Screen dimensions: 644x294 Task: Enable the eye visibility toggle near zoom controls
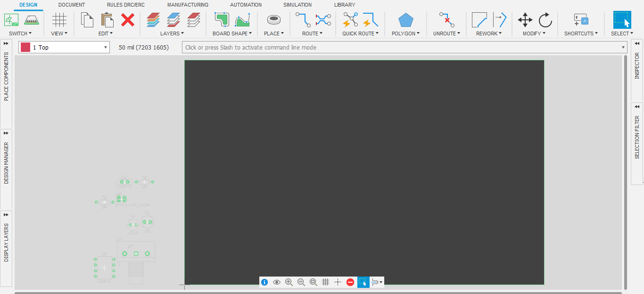(277, 282)
